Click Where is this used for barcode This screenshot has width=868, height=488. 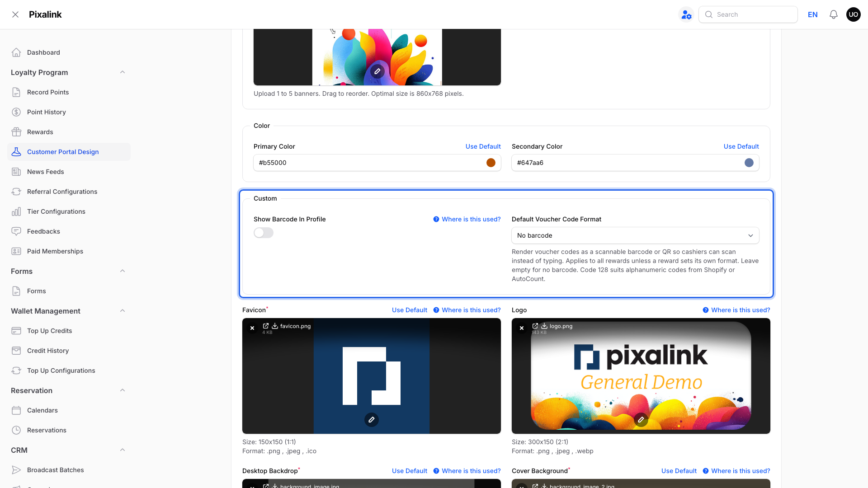(467, 219)
